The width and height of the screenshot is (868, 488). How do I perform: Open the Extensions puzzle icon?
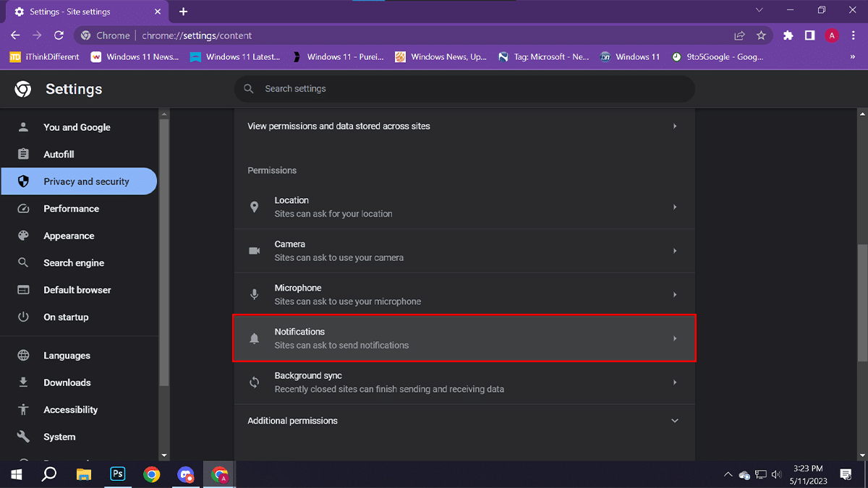click(788, 35)
